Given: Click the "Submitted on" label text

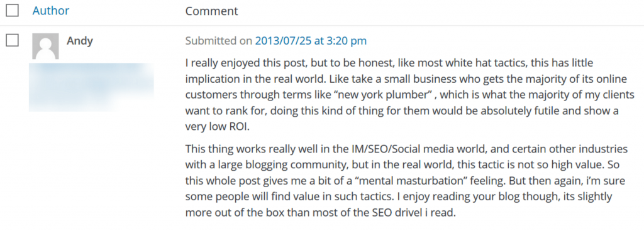Looking at the screenshot, I should click(x=219, y=41).
